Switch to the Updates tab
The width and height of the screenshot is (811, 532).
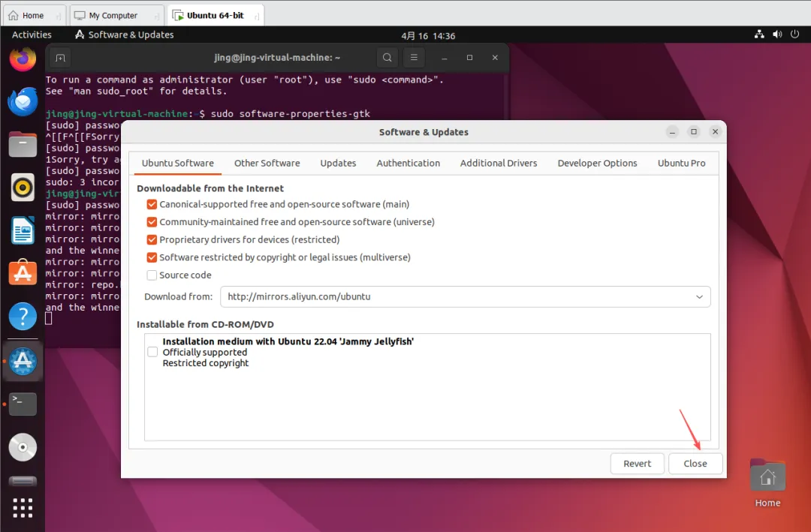(338, 163)
